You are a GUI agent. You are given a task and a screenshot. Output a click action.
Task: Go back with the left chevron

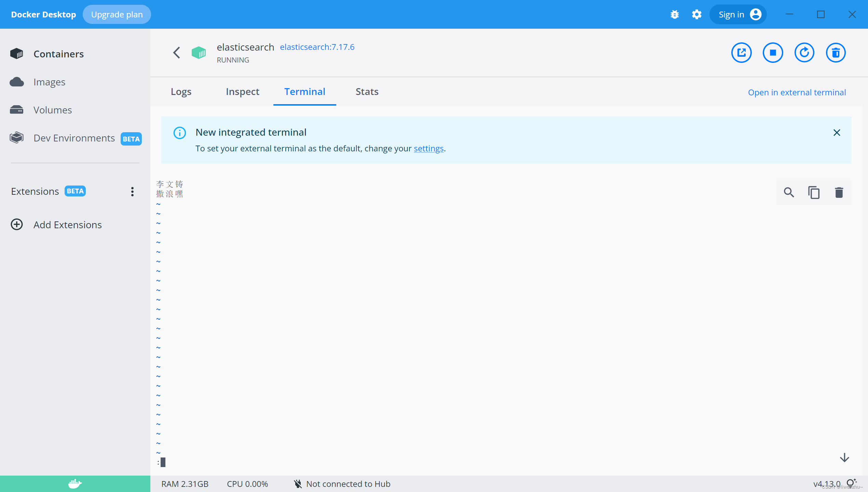coord(176,53)
